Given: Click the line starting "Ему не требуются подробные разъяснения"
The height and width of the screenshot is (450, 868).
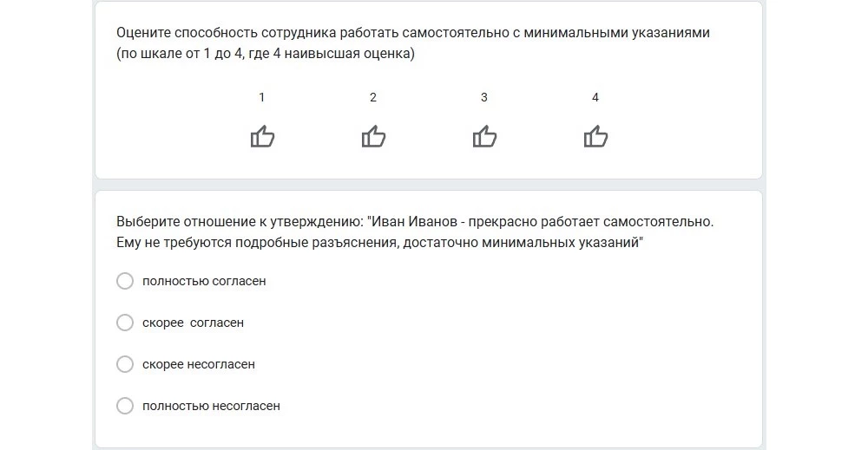Looking at the screenshot, I should pyautogui.click(x=378, y=243).
